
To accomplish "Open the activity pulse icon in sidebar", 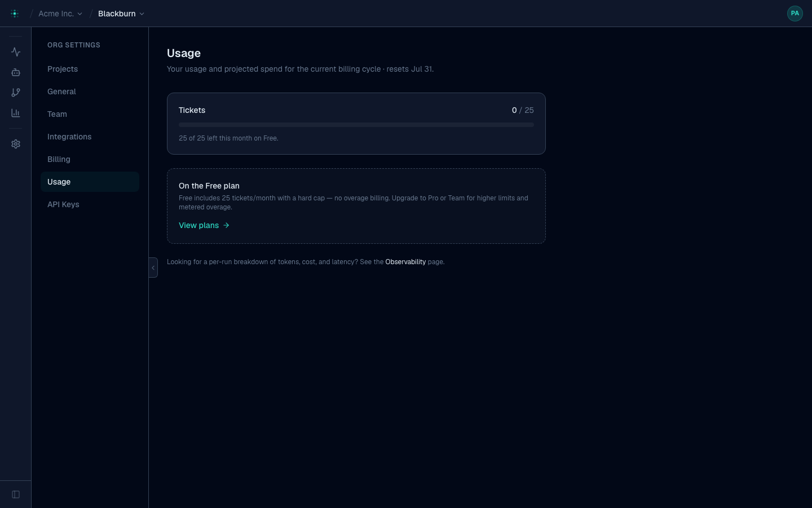I will point(16,52).
